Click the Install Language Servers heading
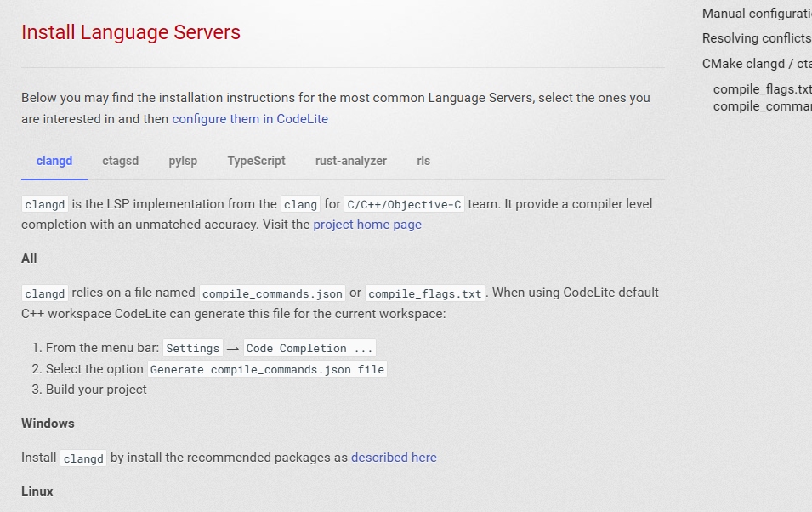The width and height of the screenshot is (812, 512). (131, 32)
